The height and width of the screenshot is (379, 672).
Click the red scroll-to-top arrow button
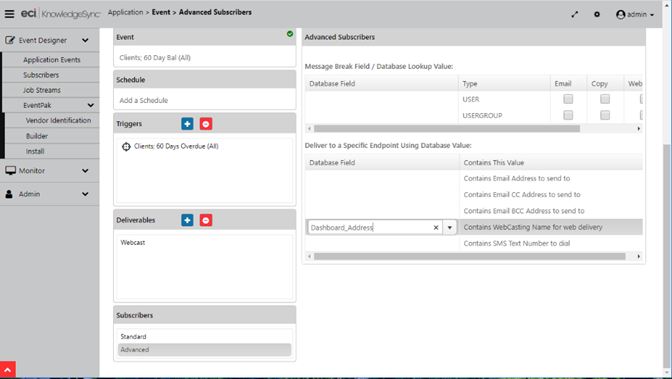(8, 370)
